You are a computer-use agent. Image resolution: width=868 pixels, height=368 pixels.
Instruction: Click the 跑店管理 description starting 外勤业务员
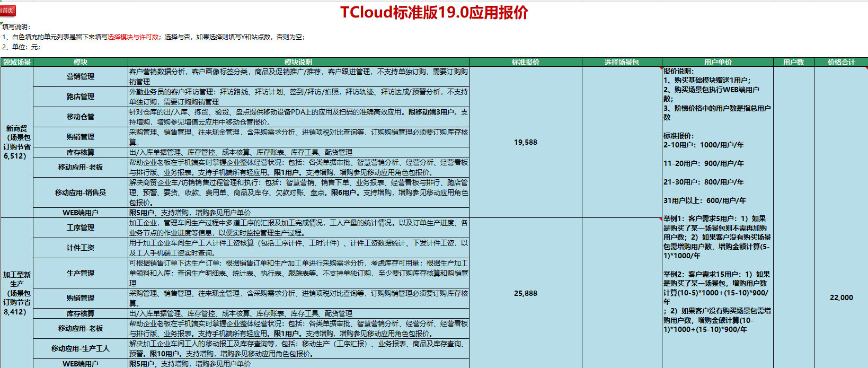tap(298, 97)
